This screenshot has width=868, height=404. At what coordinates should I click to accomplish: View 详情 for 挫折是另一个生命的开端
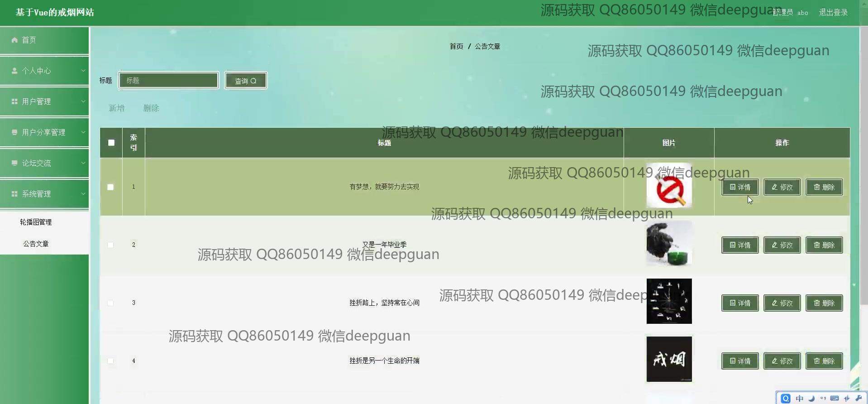pyautogui.click(x=740, y=361)
